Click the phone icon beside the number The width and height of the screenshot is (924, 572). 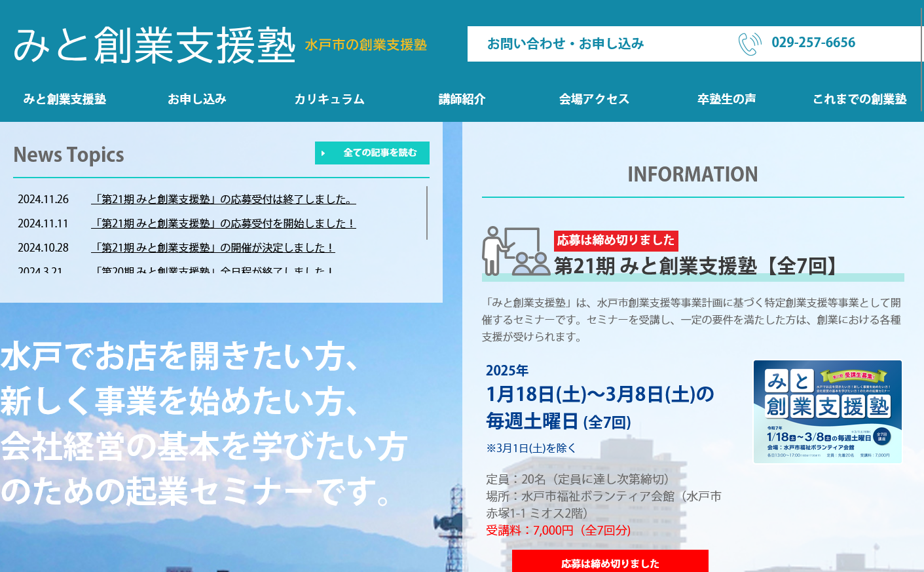pos(749,44)
